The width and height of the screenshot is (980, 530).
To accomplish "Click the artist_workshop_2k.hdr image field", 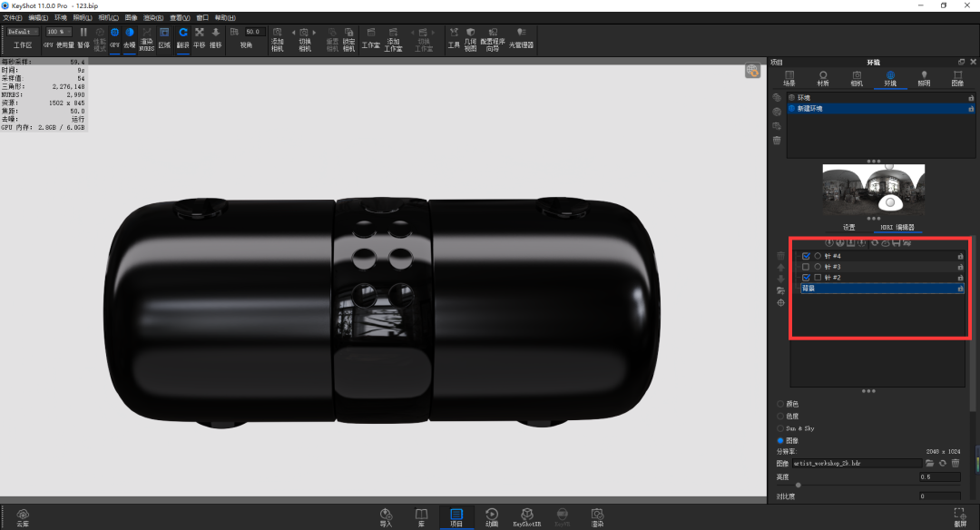I will pos(857,463).
